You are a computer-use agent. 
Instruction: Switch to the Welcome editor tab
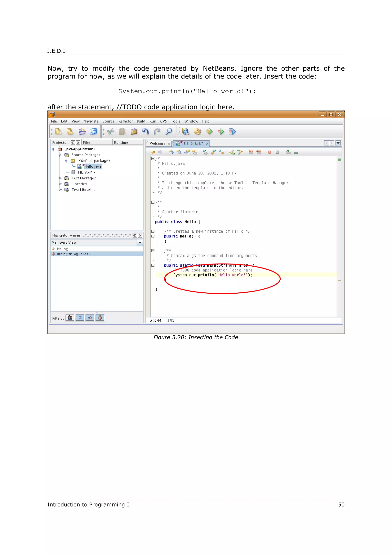pos(158,144)
